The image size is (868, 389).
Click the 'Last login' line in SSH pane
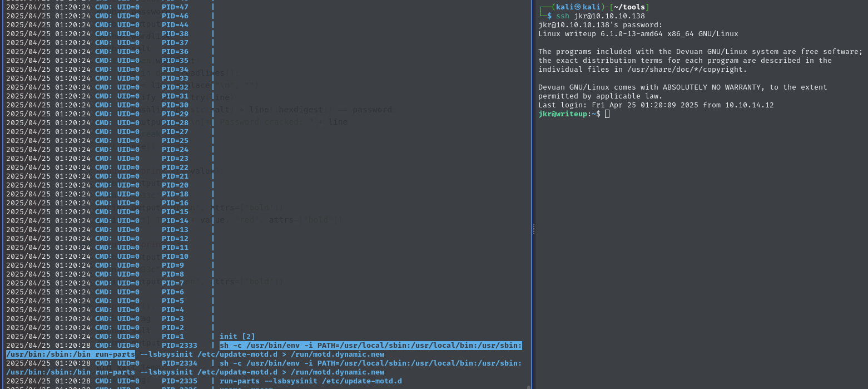(656, 105)
